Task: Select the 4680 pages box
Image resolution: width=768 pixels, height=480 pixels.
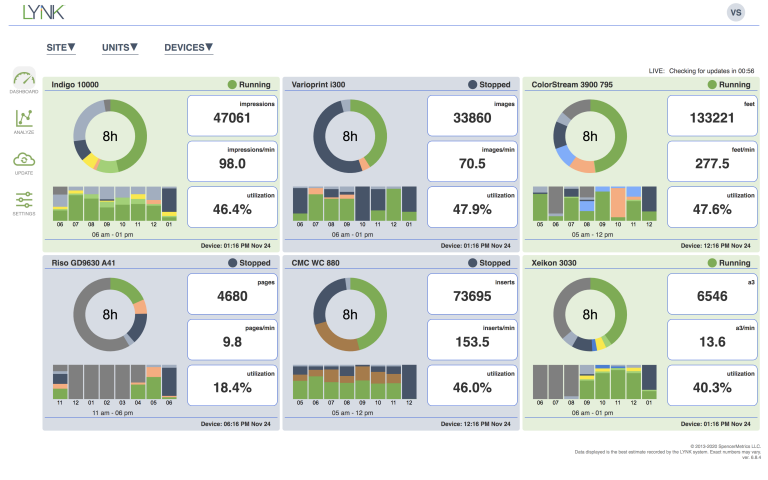Action: (x=232, y=294)
